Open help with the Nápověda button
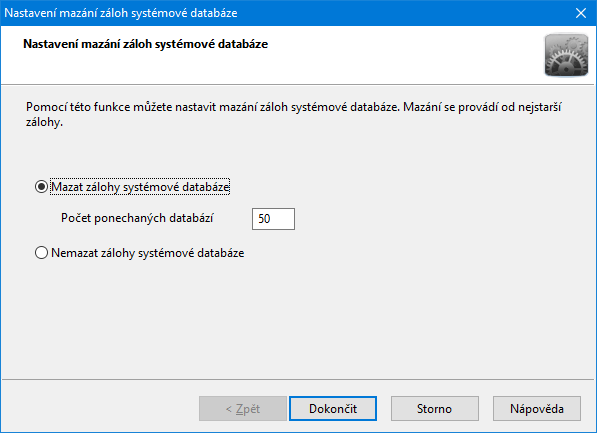The width and height of the screenshot is (597, 433). coord(537,409)
